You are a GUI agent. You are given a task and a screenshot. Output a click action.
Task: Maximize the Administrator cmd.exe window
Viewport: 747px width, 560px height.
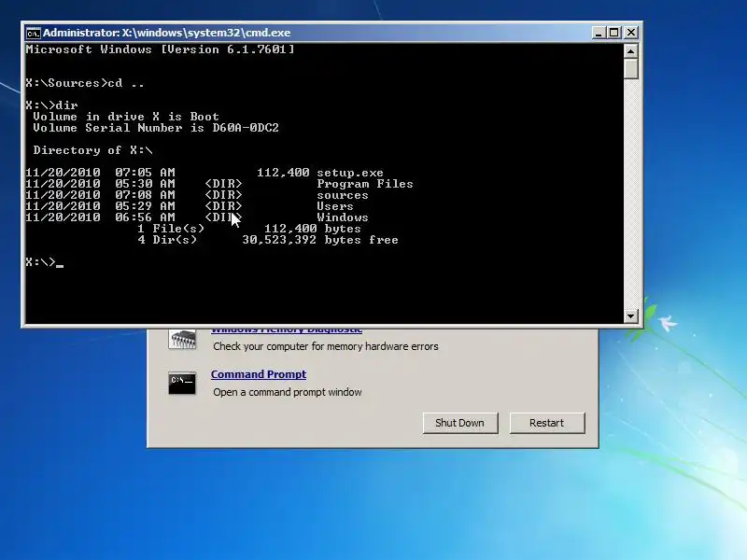[x=614, y=33]
